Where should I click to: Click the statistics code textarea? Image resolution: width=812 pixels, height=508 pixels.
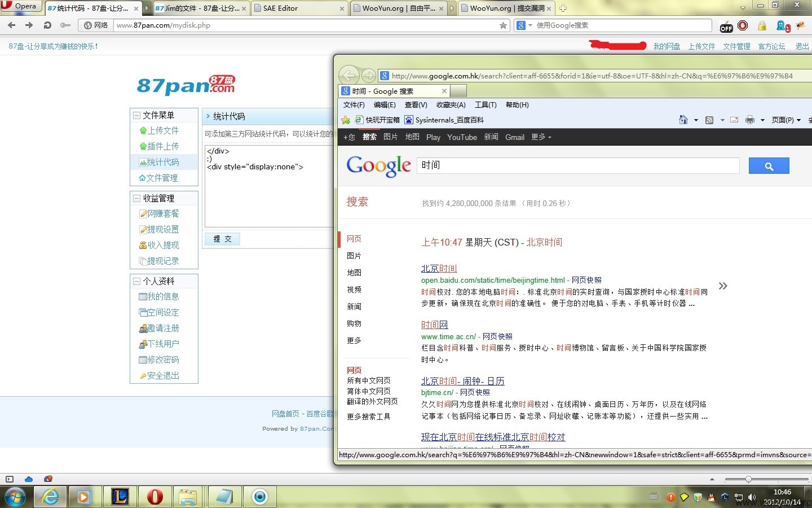pyautogui.click(x=269, y=186)
